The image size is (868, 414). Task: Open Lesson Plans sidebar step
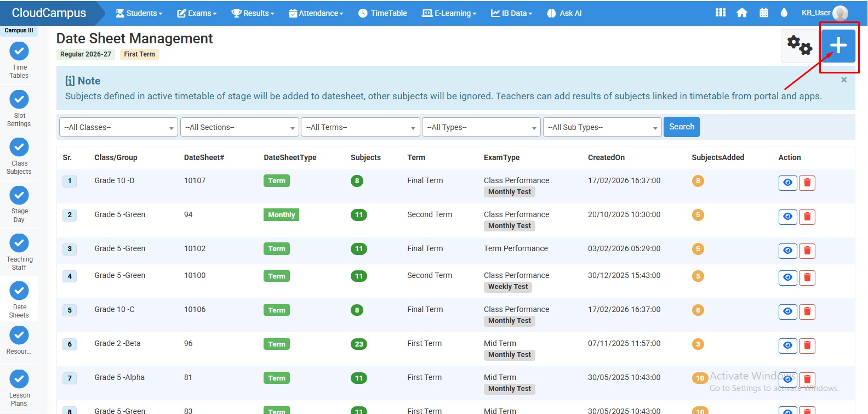point(19,388)
